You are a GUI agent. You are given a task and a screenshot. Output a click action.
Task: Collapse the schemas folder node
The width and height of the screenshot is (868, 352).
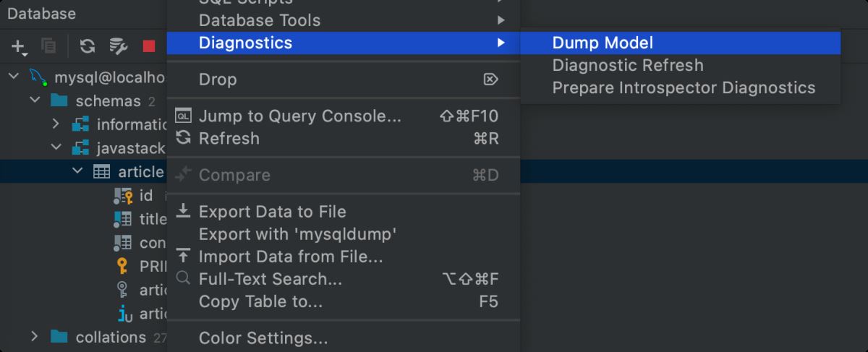(x=34, y=100)
